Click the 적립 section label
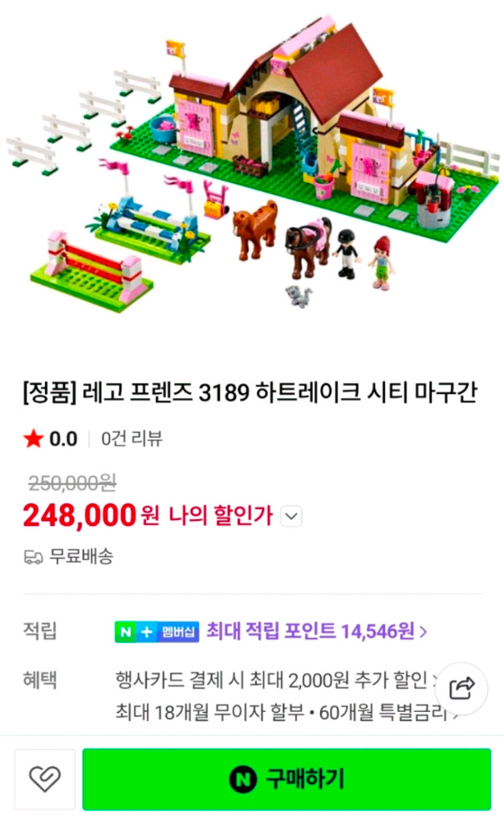504x822 pixels. pos(40,631)
